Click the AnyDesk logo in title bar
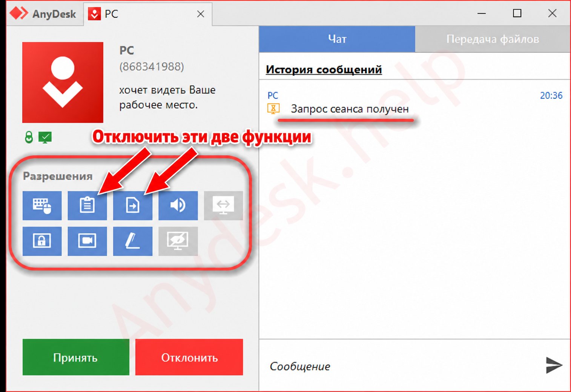571x392 pixels. tap(19, 14)
